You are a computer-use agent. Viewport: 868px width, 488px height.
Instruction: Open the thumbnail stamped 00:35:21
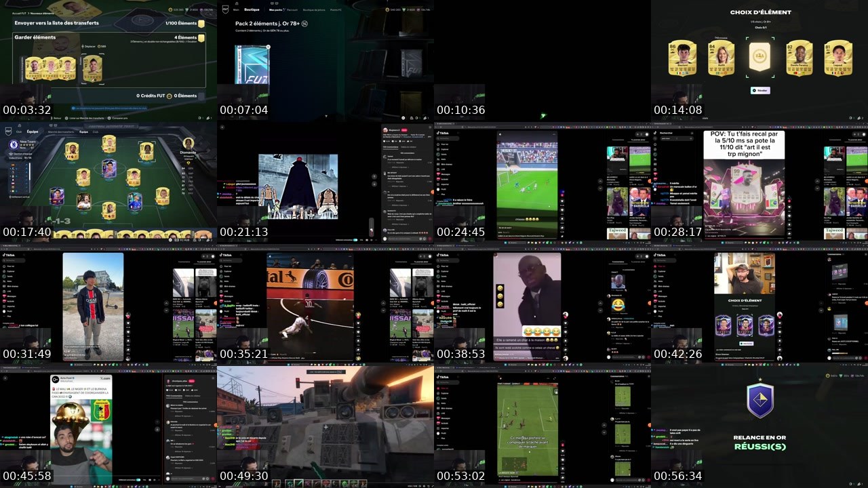(x=325, y=305)
